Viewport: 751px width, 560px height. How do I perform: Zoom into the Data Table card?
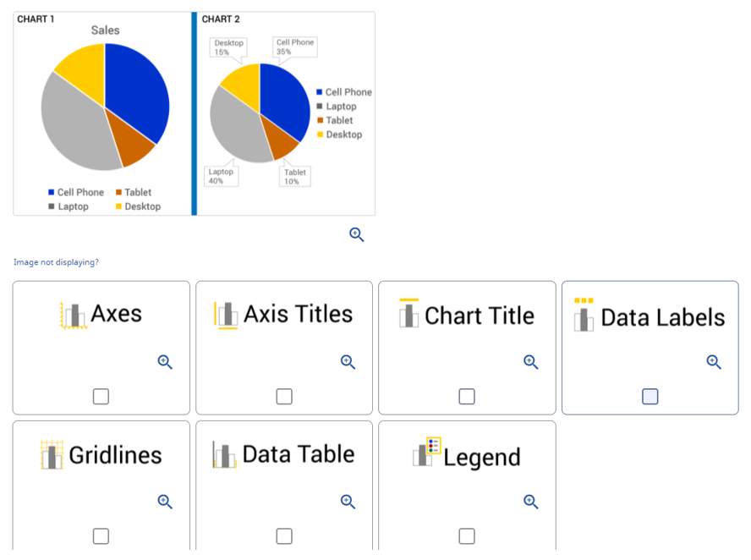point(348,501)
